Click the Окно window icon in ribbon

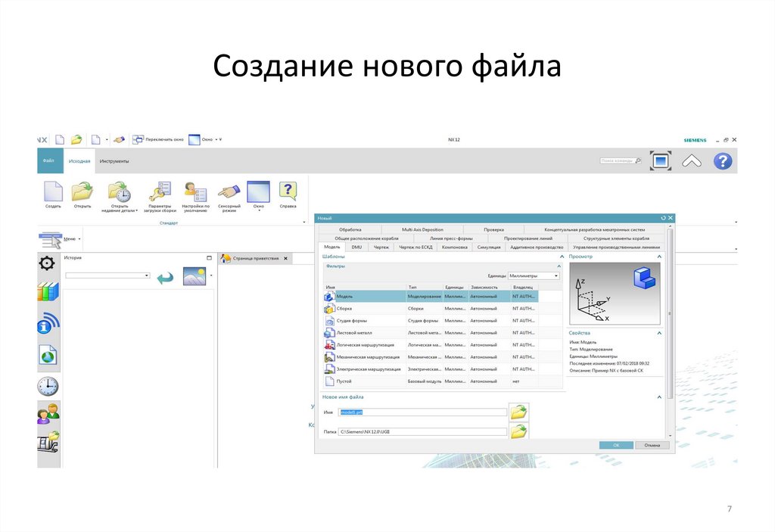pos(259,191)
